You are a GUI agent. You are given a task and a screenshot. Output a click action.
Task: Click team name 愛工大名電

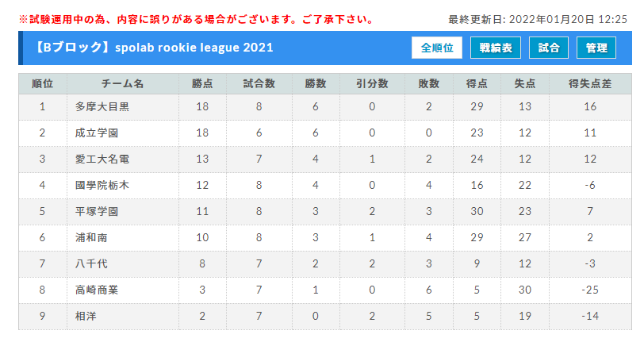(102, 159)
